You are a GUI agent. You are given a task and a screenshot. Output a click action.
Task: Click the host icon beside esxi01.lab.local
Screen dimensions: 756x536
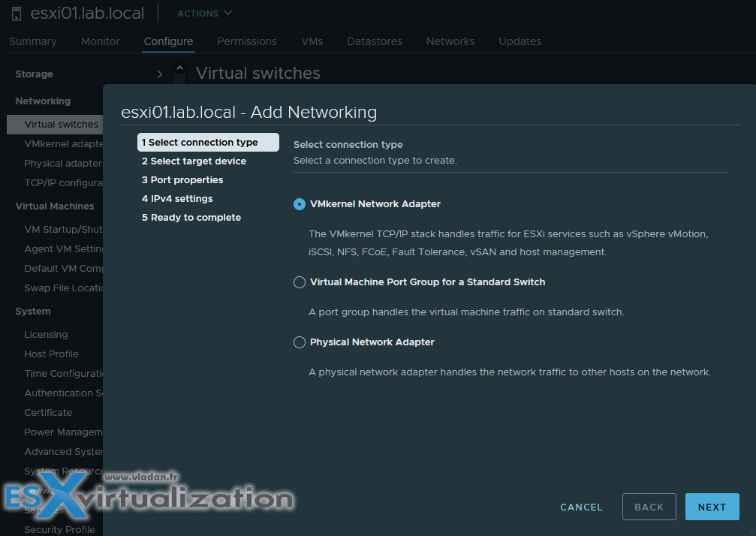(x=17, y=14)
